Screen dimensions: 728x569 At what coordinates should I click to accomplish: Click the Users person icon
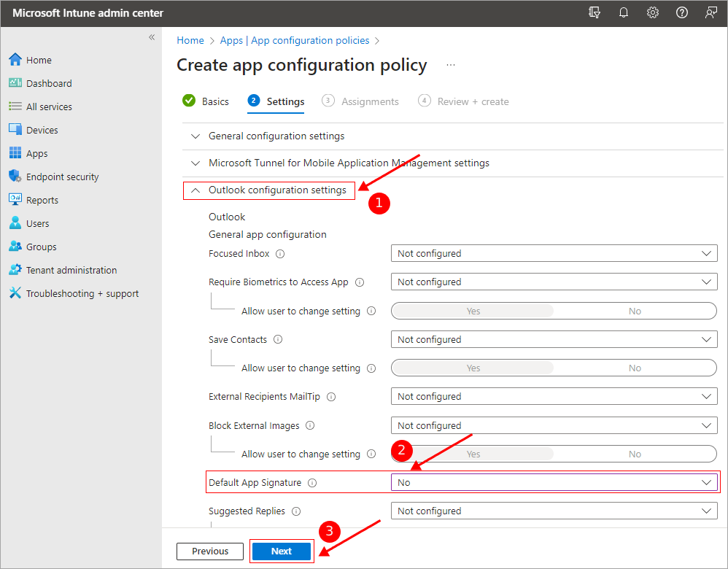coord(15,223)
